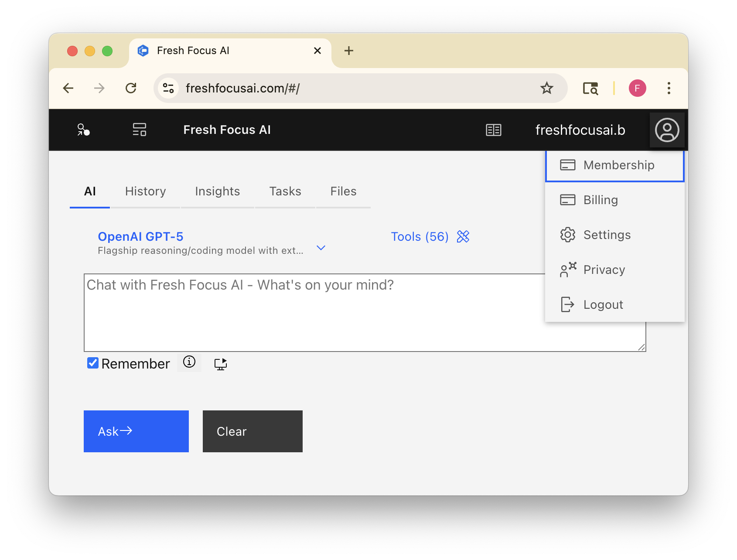The image size is (737, 560).
Task: Click the user avatar icon in header
Action: [667, 130]
